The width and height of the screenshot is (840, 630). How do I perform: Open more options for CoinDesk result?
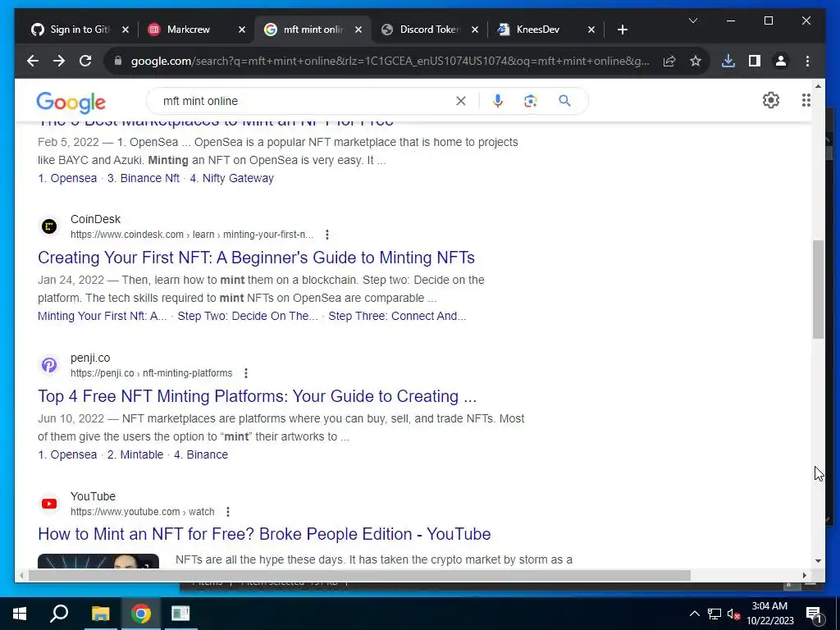326,235
